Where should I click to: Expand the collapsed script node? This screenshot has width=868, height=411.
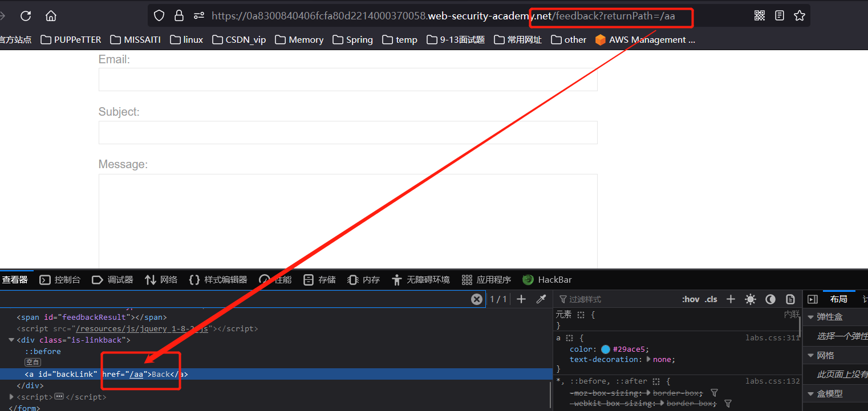(11, 397)
